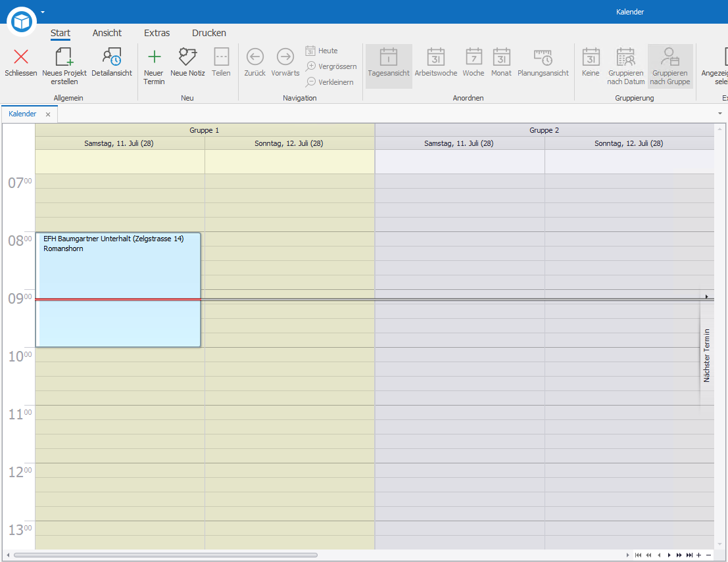Open the Extras ribbon tab

(x=157, y=33)
